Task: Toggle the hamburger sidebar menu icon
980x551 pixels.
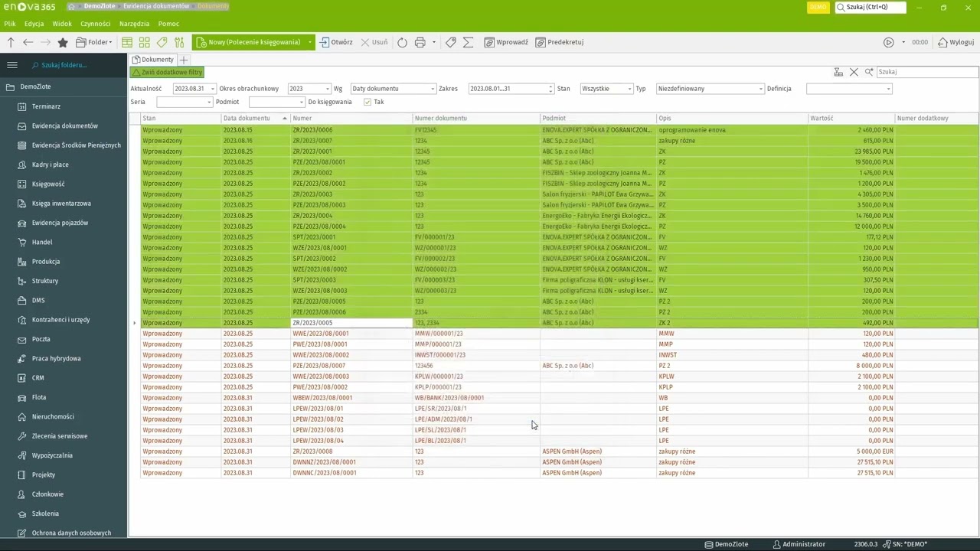Action: pyautogui.click(x=11, y=65)
